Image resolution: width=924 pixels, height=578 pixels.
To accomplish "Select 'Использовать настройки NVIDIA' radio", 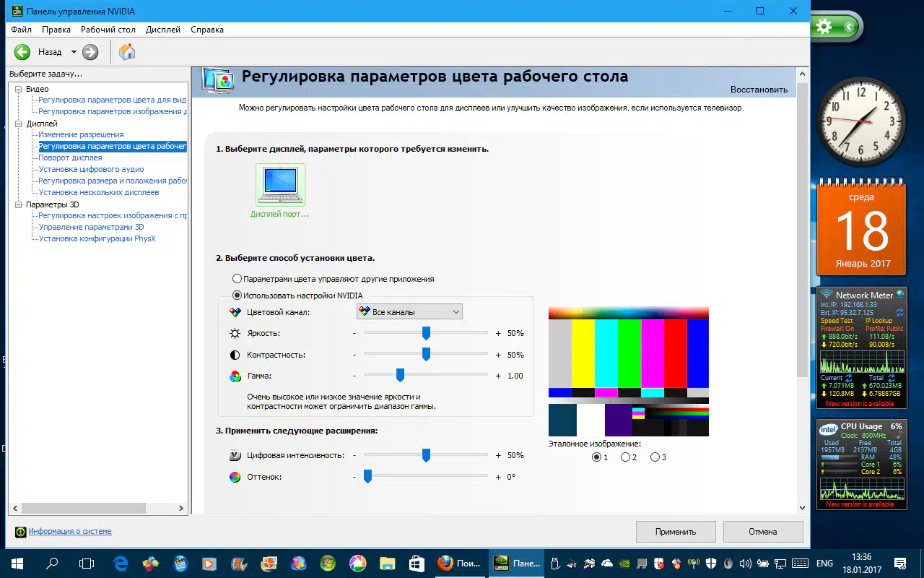I will click(237, 295).
